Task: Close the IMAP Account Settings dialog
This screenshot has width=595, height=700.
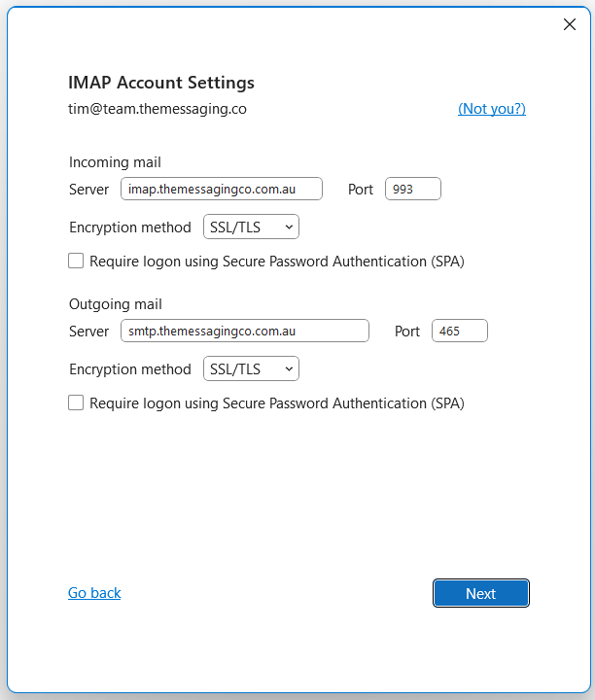Action: click(x=569, y=24)
